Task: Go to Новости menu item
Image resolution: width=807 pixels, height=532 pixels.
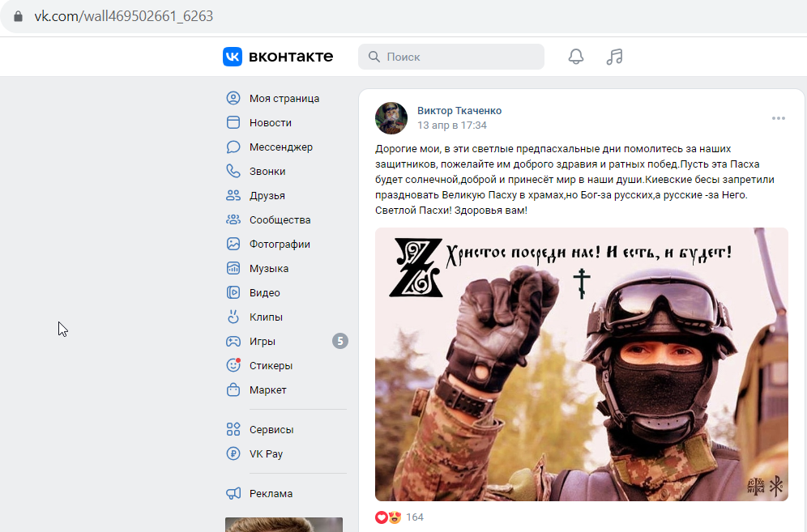Action: [x=270, y=122]
